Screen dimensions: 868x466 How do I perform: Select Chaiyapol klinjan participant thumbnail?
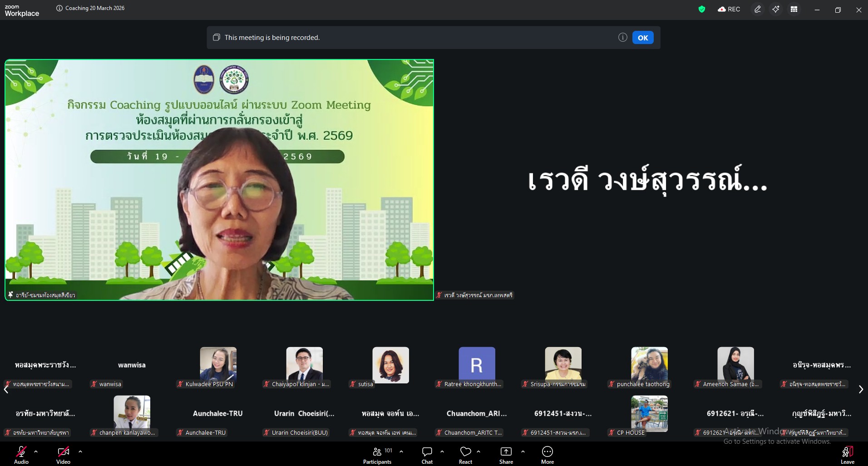click(304, 365)
